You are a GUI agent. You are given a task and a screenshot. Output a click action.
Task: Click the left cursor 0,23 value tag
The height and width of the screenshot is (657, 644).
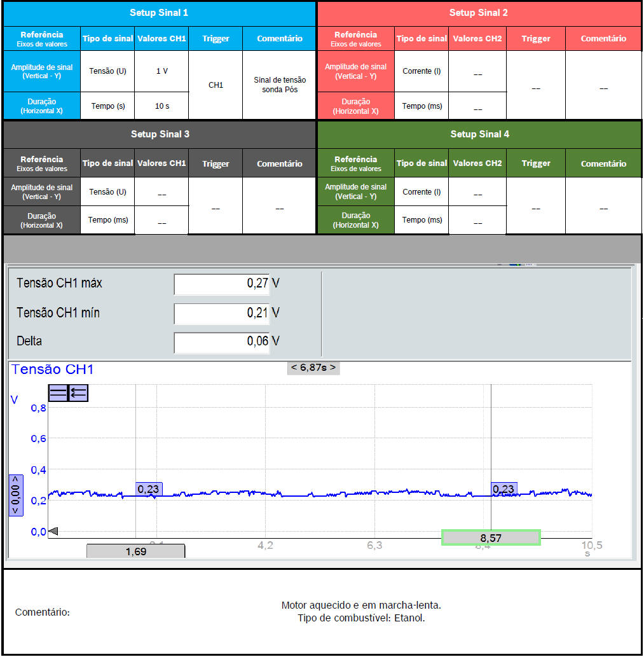tap(149, 489)
